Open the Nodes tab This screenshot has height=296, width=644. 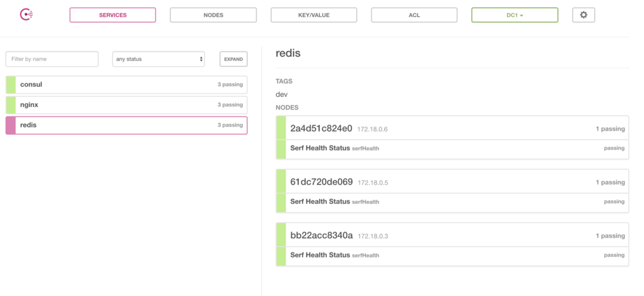click(x=213, y=15)
